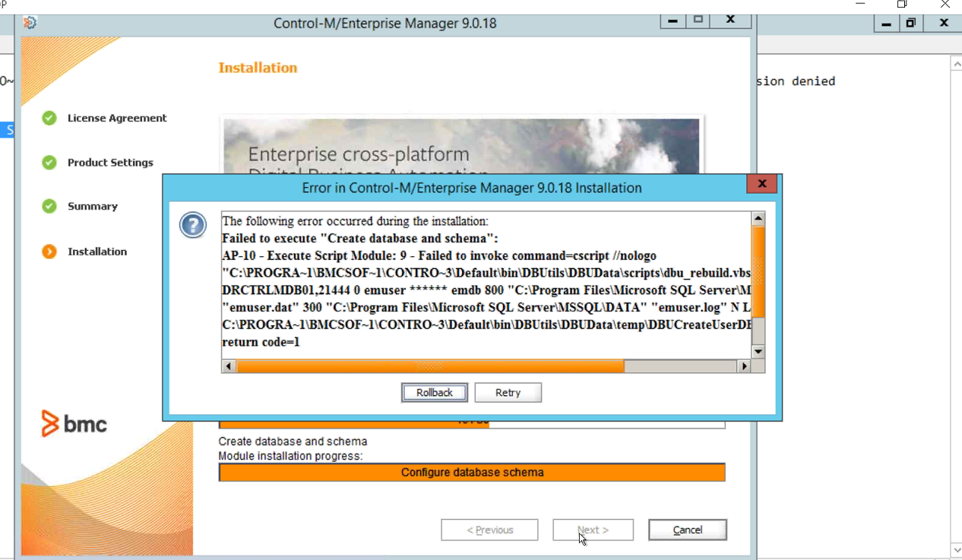Screen dimensions: 962x560
Task: Click the horizontal scrollbar left arrow
Action: (x=228, y=366)
